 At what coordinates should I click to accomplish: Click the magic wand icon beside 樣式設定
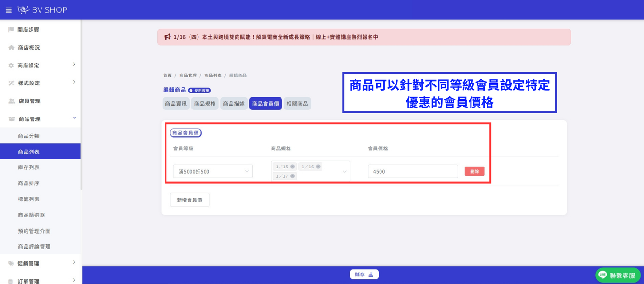(x=11, y=83)
